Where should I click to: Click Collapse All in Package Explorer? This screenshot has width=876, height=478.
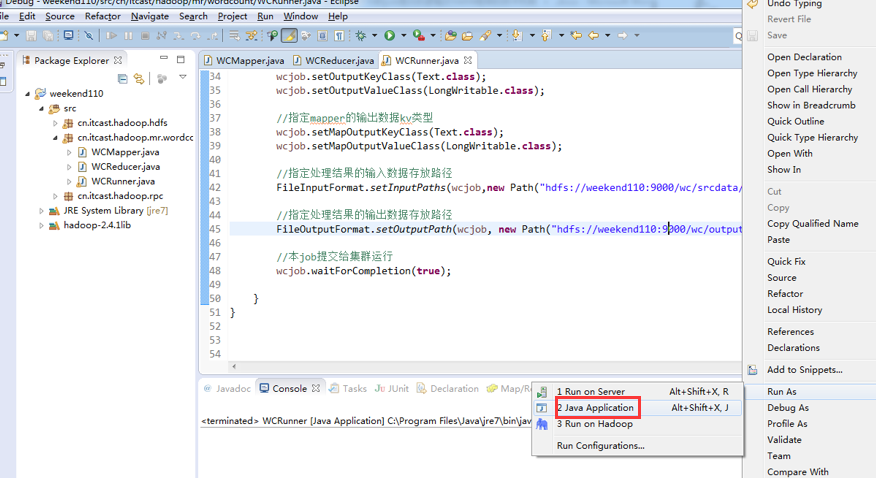click(123, 79)
